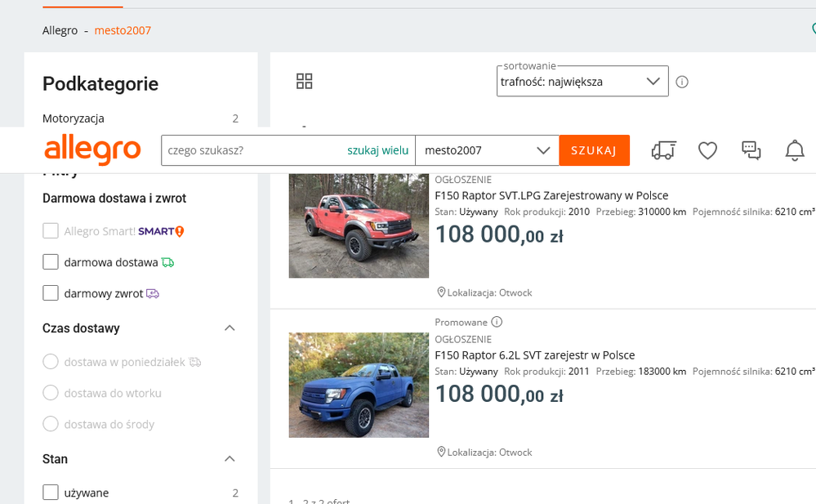Click the czego szukasz search field
816x504 pixels.
coord(252,150)
